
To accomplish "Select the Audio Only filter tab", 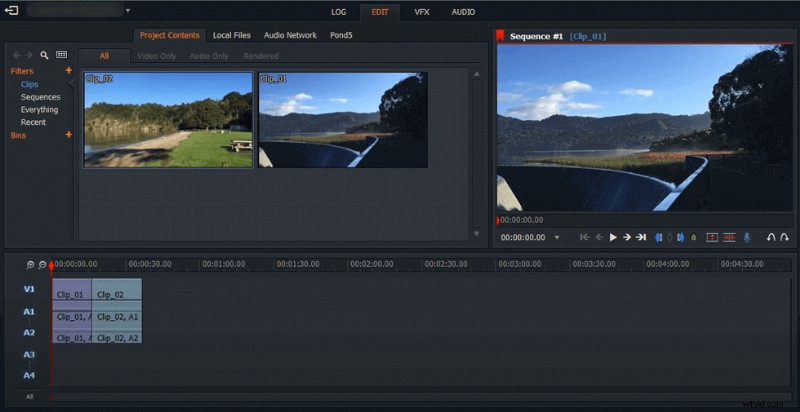I will pyautogui.click(x=209, y=56).
